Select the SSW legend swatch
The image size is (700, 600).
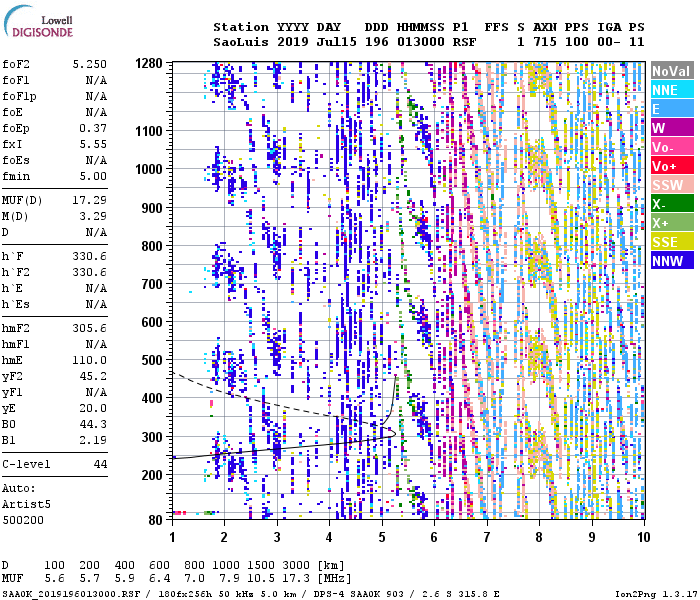(x=672, y=184)
